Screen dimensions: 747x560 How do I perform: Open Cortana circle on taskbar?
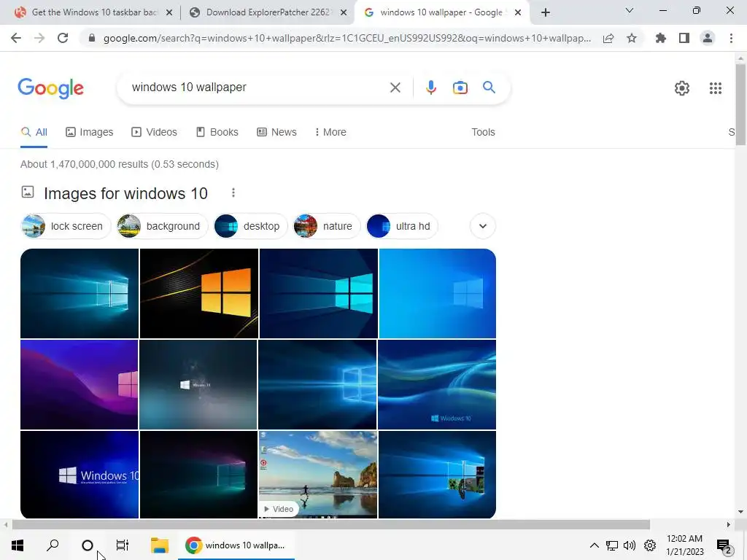click(x=88, y=545)
